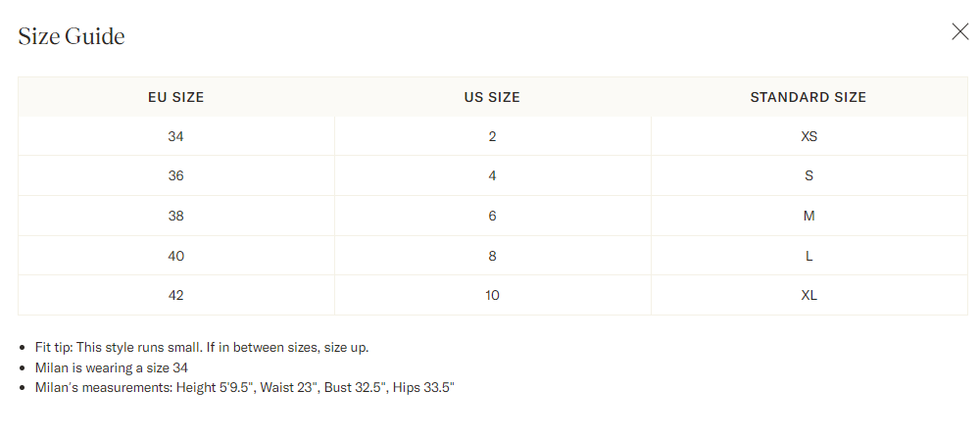Click US size 2 cell

pos(493,136)
